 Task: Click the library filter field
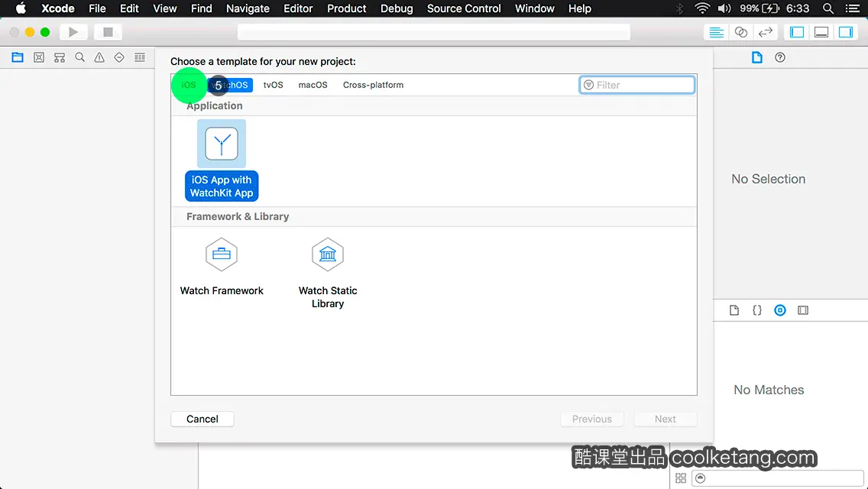coord(778,478)
